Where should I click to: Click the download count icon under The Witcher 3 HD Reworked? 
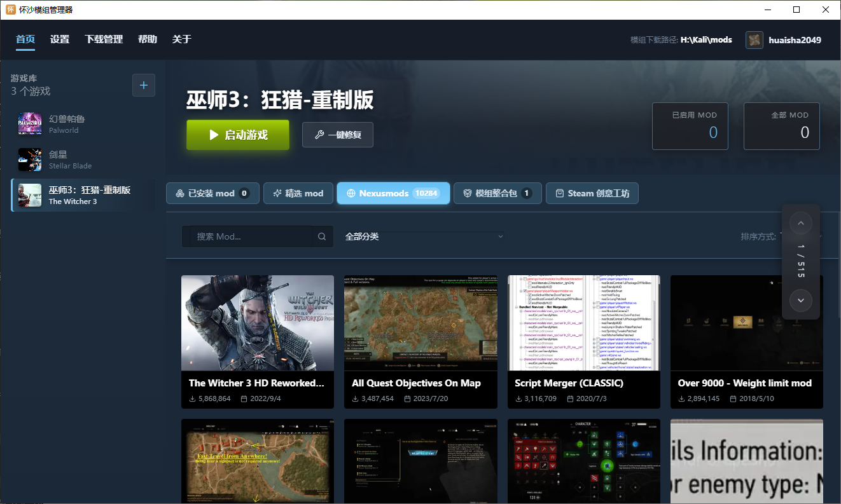point(193,398)
